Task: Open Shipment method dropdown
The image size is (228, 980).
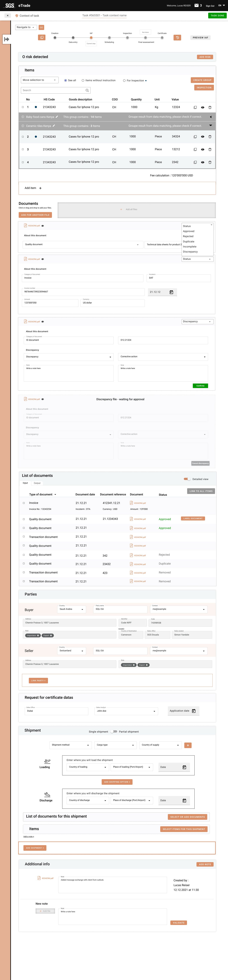Action: 71,745
